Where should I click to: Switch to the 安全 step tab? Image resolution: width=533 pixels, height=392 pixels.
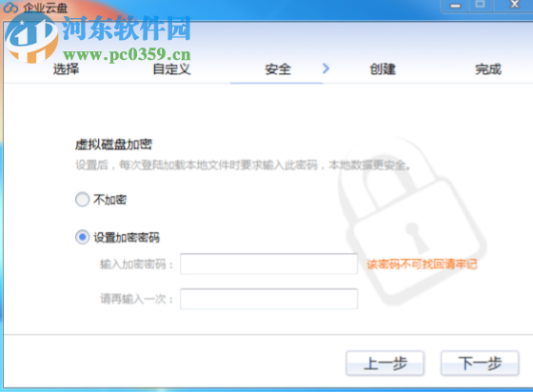tap(278, 69)
